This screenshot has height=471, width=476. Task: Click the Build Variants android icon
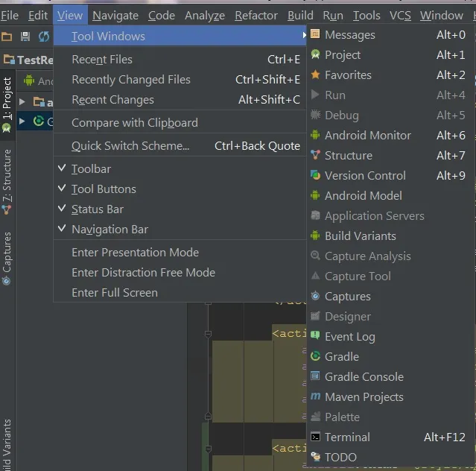(x=315, y=235)
